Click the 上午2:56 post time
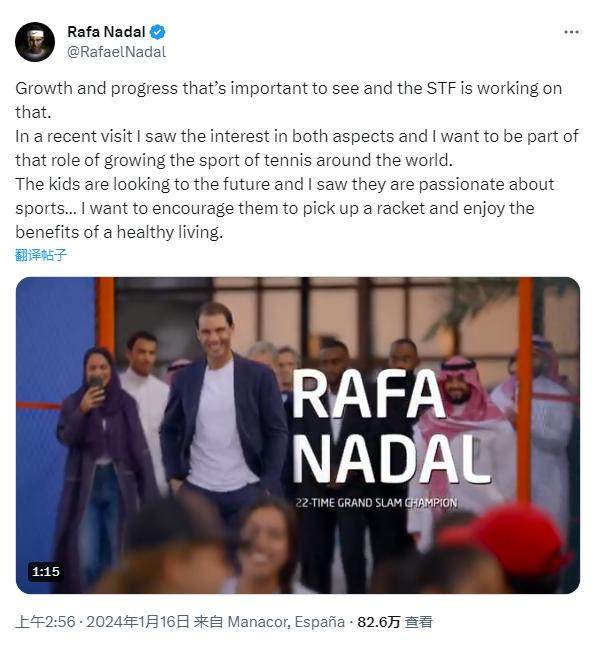The width and height of the screenshot is (596, 647). [x=45, y=622]
